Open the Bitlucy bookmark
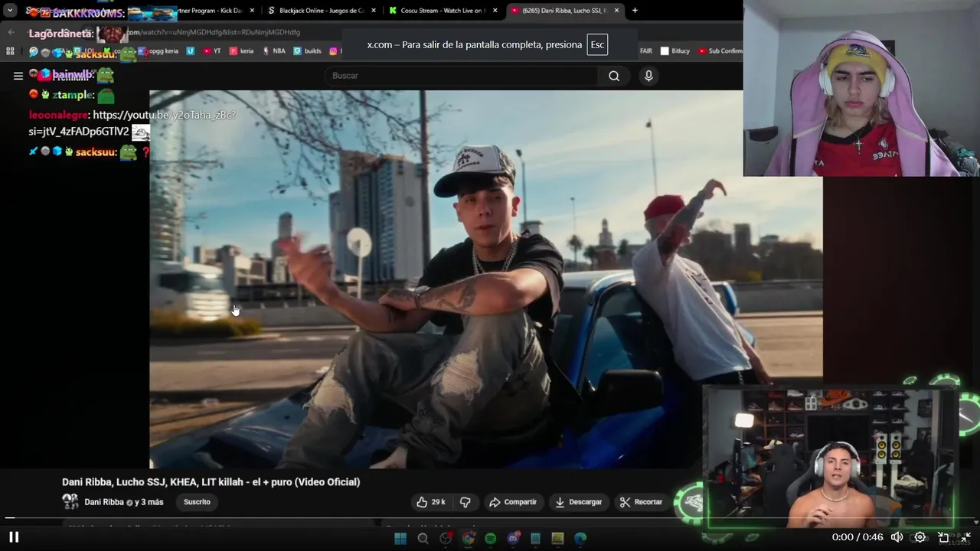Image resolution: width=980 pixels, height=551 pixels. pyautogui.click(x=675, y=51)
